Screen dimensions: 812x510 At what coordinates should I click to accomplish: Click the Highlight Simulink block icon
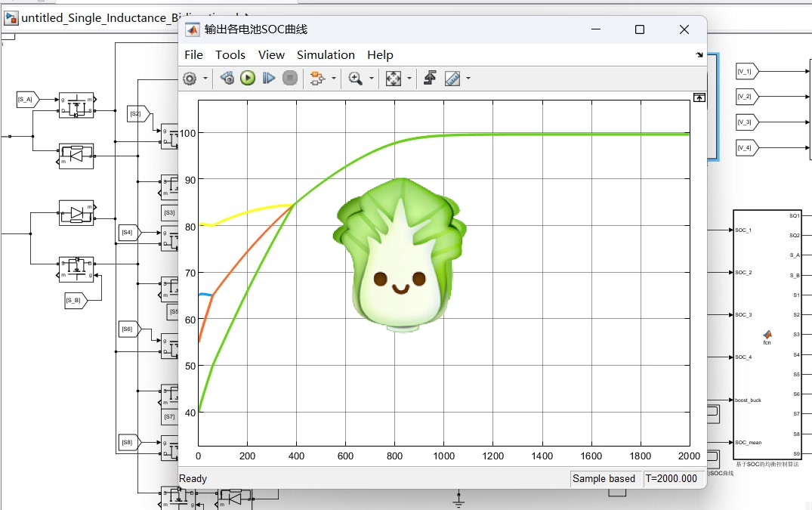click(x=316, y=78)
